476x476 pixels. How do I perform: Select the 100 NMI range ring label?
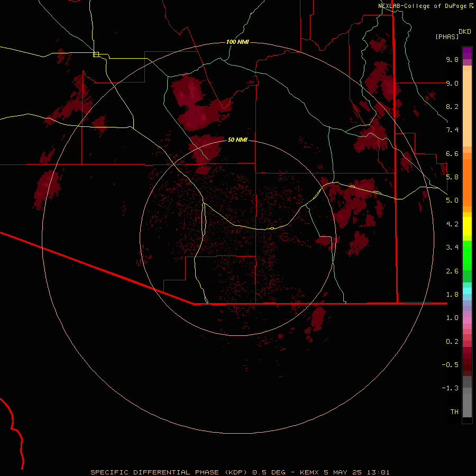pyautogui.click(x=237, y=42)
